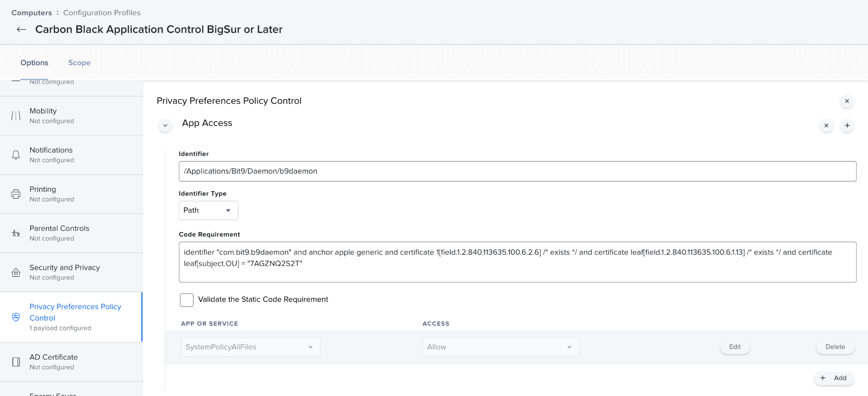Viewport: 868px width, 396px height.
Task: Select Security and Privacy payload
Action: 71,272
